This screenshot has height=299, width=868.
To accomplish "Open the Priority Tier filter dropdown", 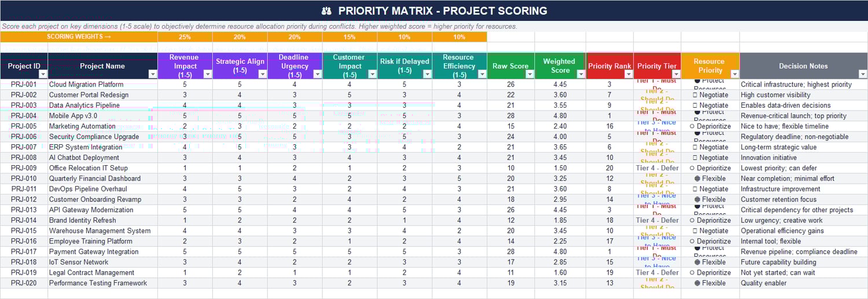I will [x=676, y=74].
